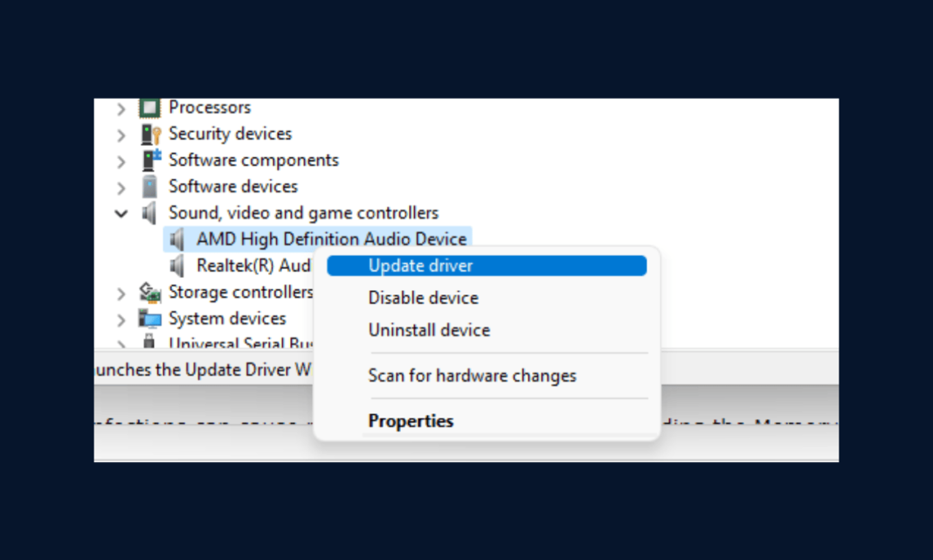Click the Processors chip icon
Screen dimensions: 933x560
point(150,108)
